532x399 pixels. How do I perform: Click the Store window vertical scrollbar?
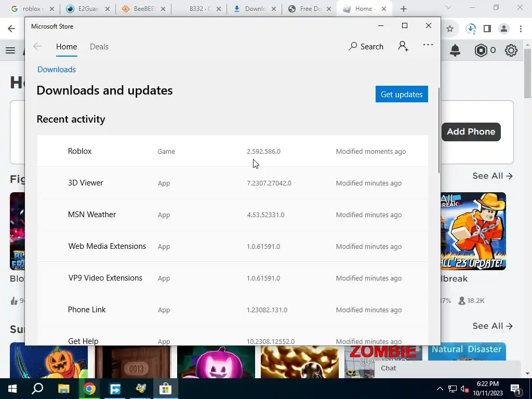click(438, 130)
